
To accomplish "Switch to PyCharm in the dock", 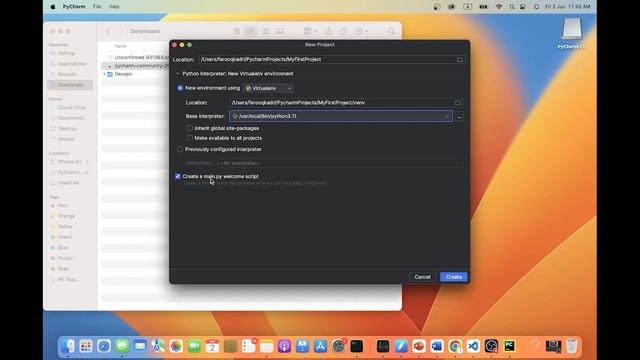I will 509,346.
